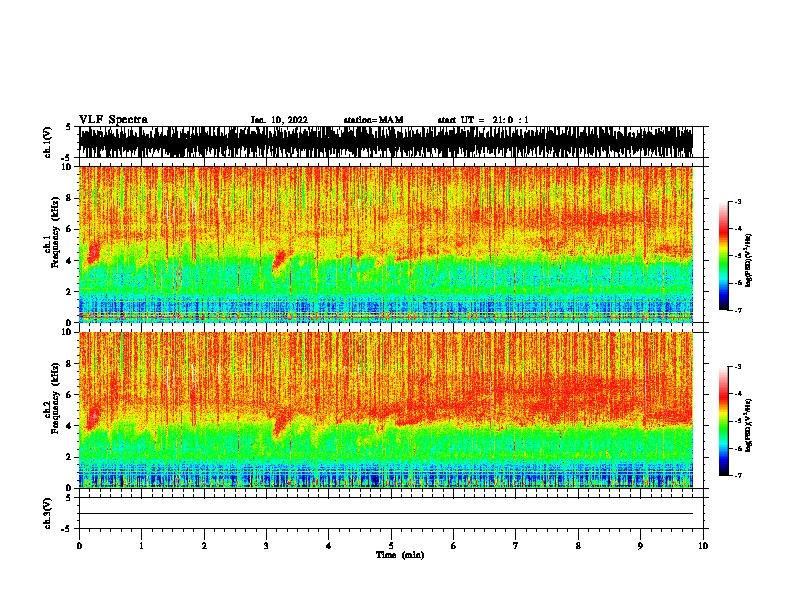Click the ch.2 spectrogram color scale bar
Image resolution: width=792 pixels, height=612 pixels.
click(x=724, y=421)
